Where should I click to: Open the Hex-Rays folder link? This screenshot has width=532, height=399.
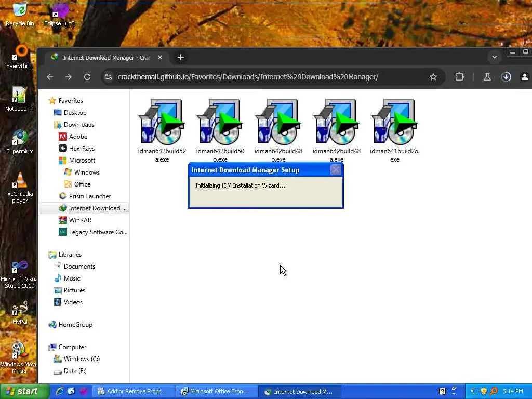(77, 148)
